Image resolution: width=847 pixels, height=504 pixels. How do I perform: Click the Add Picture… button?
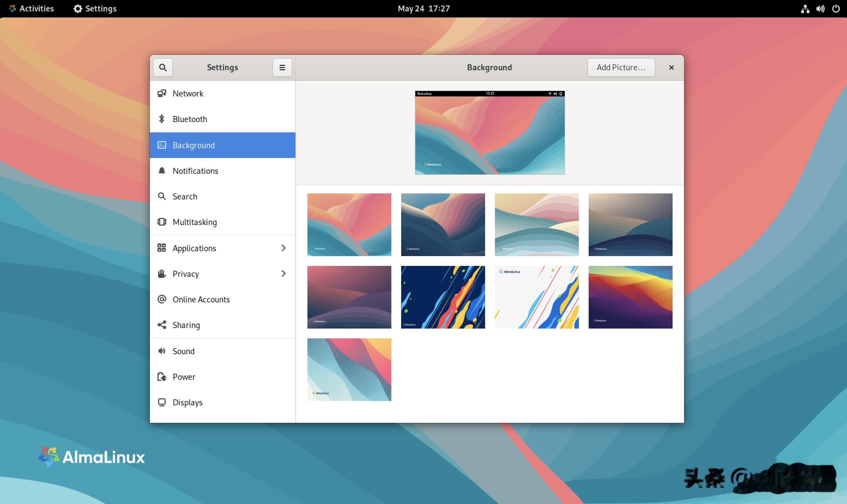(621, 67)
